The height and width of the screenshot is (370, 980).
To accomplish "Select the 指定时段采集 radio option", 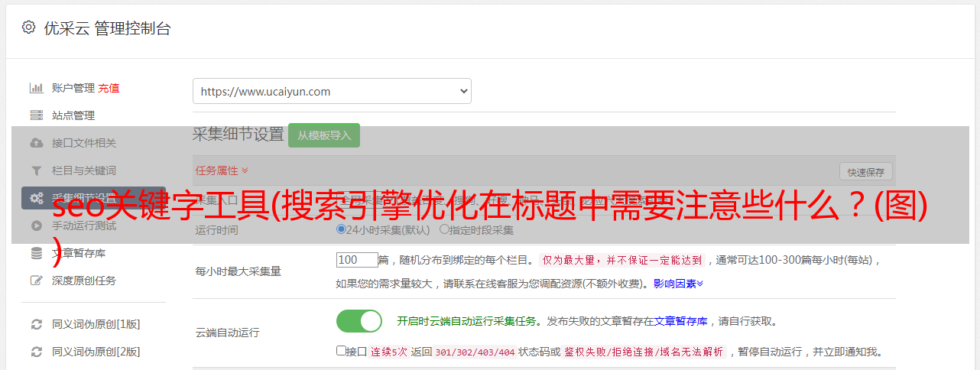I will [x=444, y=229].
